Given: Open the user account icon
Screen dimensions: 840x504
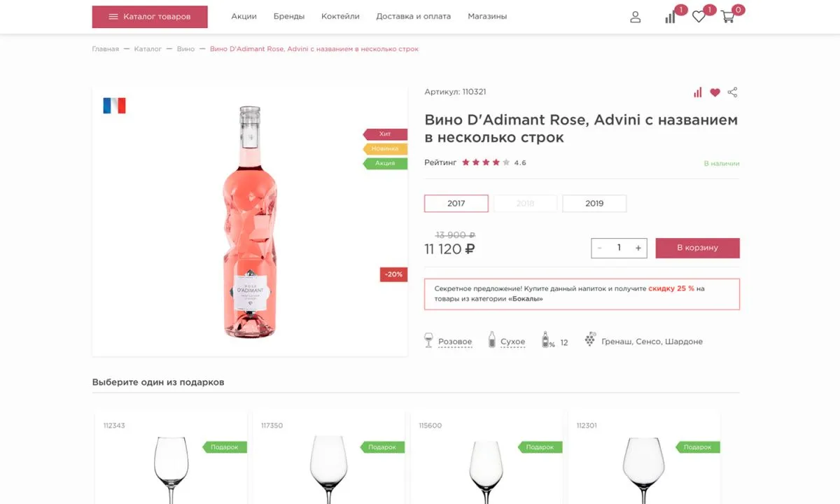Looking at the screenshot, I should (635, 17).
